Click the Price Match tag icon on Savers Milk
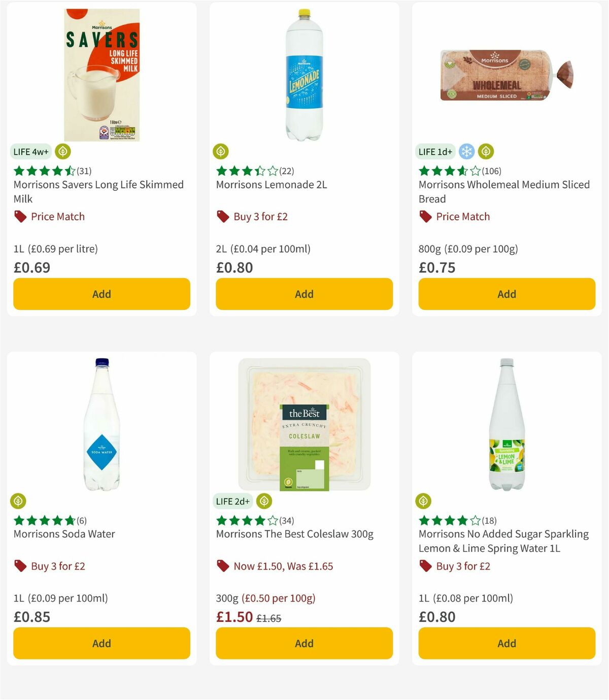 tap(20, 216)
